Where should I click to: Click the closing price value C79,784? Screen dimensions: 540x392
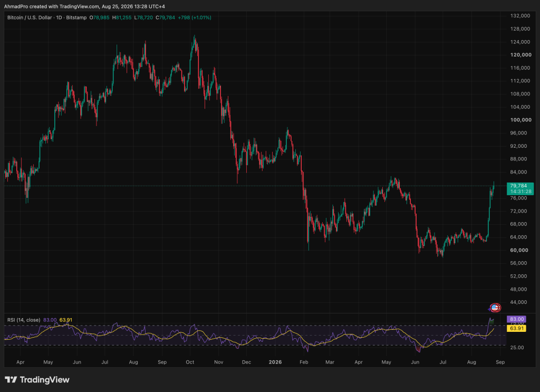coord(165,17)
